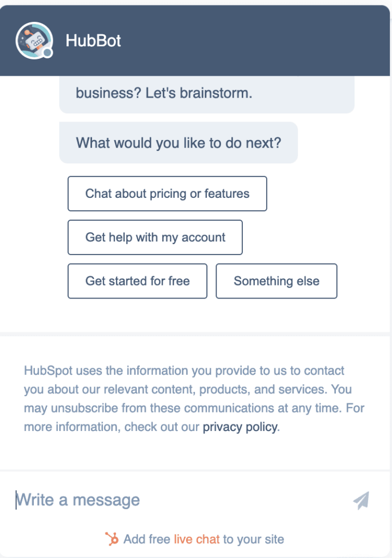Click the online status dot on avatar
This screenshot has height=558, width=392.
[47, 53]
